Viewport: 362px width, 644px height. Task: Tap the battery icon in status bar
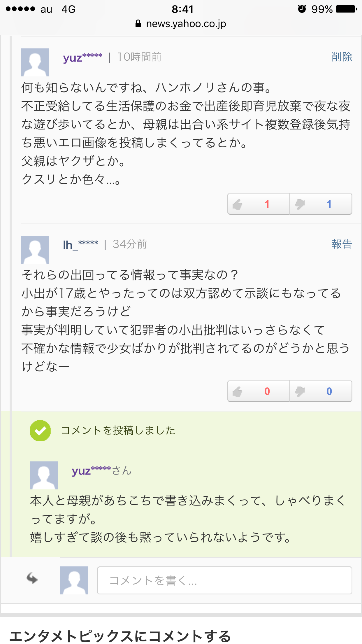[x=346, y=9]
